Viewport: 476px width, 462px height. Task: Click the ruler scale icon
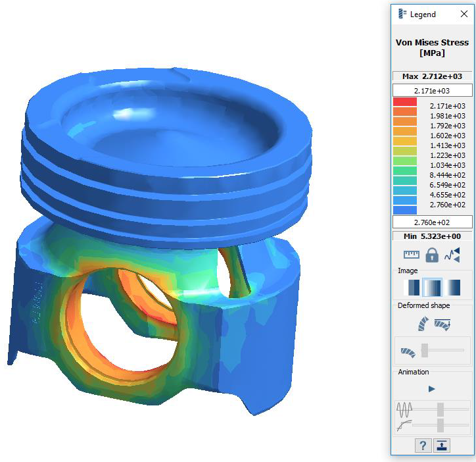[412, 255]
